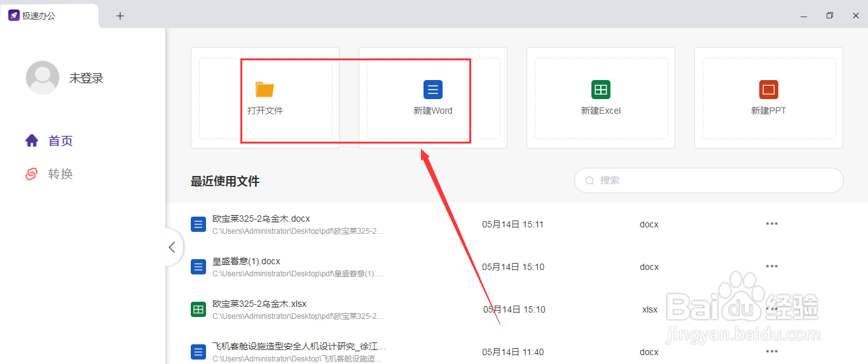Collapse the sidebar with the left chevron
This screenshot has height=364, width=868.
(172, 247)
